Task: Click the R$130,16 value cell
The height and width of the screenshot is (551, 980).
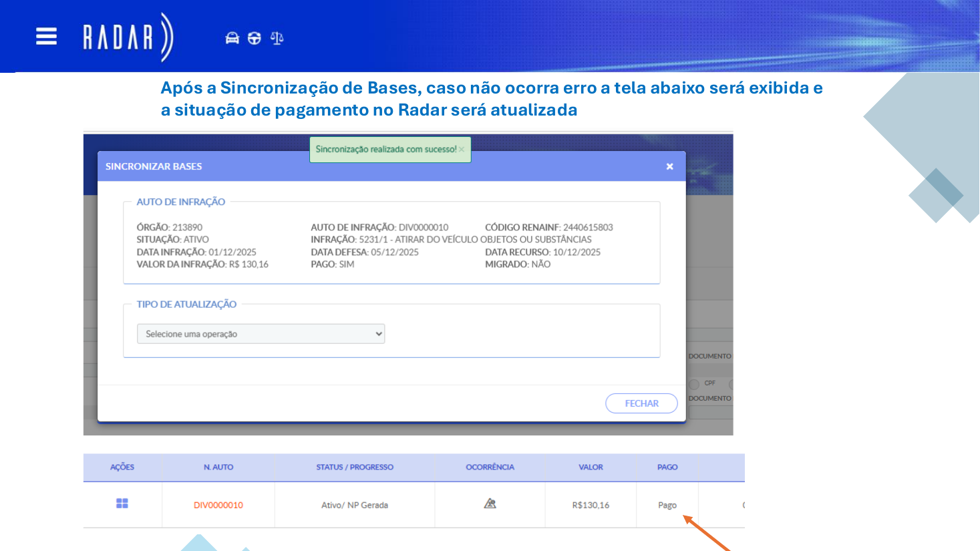Action: pos(591,505)
